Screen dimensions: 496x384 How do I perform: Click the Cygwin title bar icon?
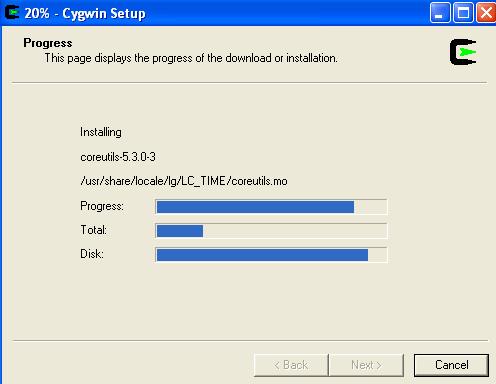12,13
